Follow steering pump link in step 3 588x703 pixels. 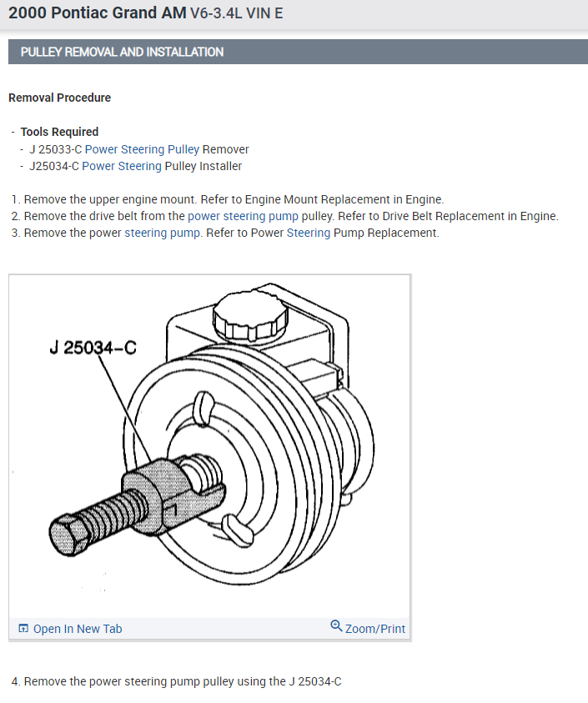tap(163, 233)
